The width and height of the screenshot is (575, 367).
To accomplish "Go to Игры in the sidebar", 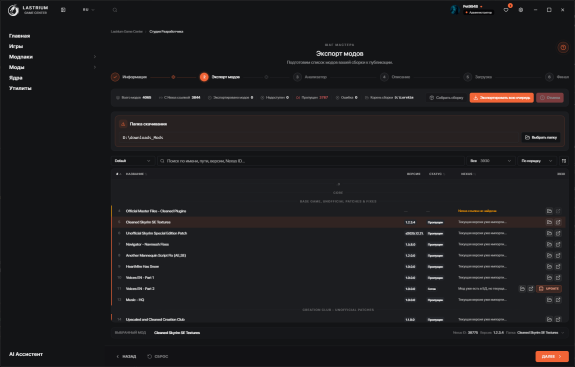I will (x=16, y=46).
